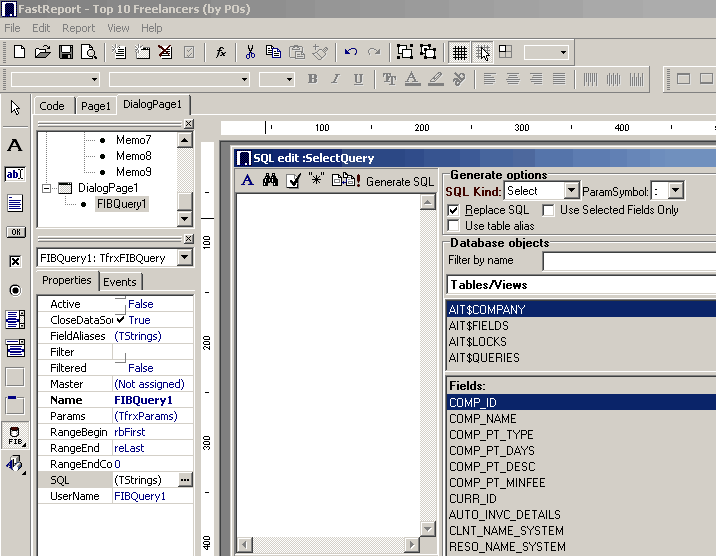Select the AIT$FIELDS table in list
The width and height of the screenshot is (716, 556).
click(479, 326)
